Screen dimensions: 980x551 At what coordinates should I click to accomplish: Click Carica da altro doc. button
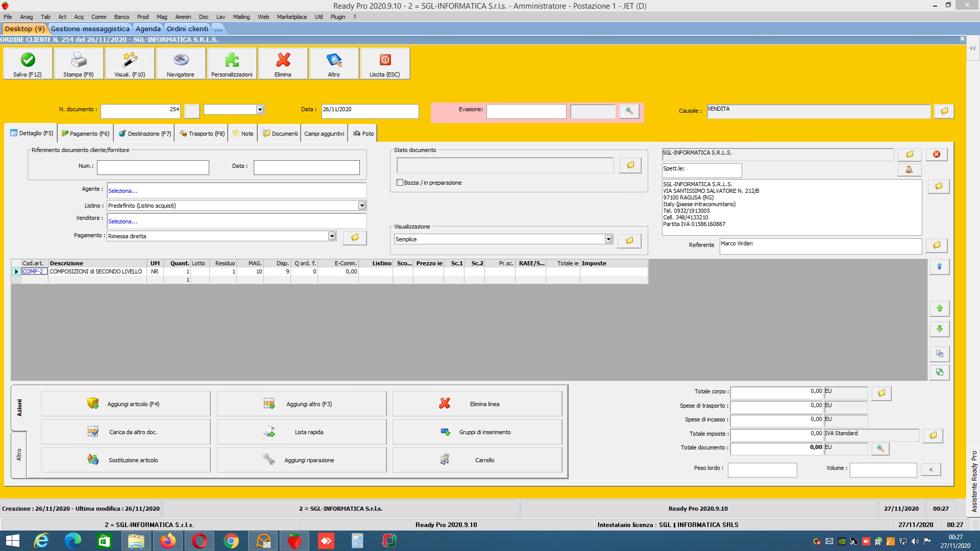(126, 432)
